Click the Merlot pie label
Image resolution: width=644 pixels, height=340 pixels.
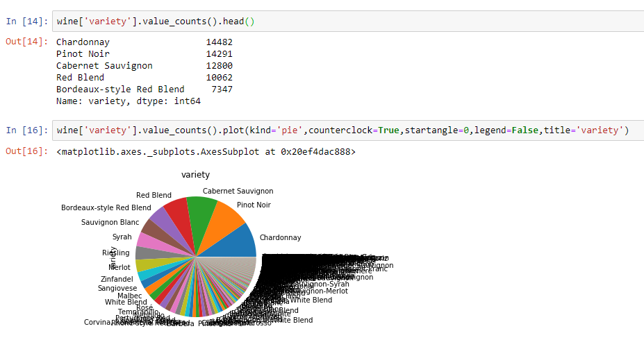119,267
